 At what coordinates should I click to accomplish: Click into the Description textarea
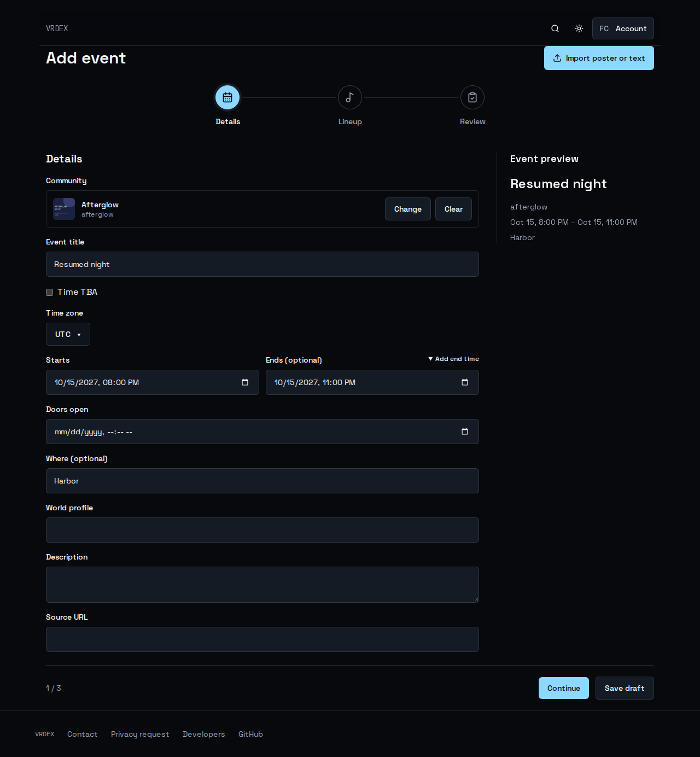262,585
